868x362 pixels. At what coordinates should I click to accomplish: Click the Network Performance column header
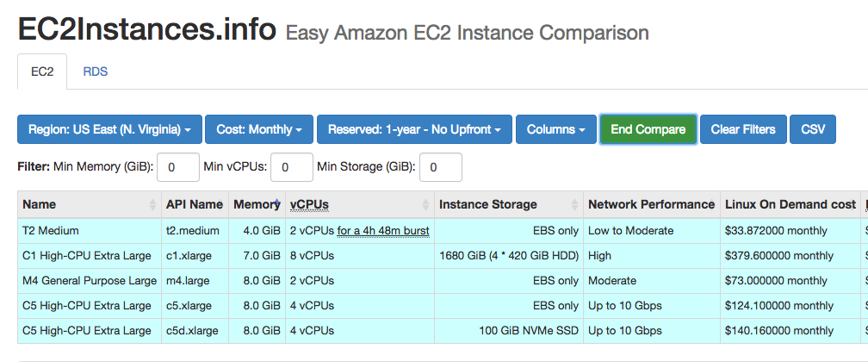[x=652, y=204]
